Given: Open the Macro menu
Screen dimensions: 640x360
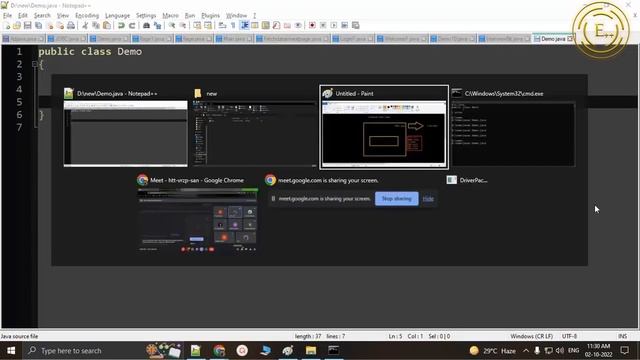Looking at the screenshot, I should point(170,16).
